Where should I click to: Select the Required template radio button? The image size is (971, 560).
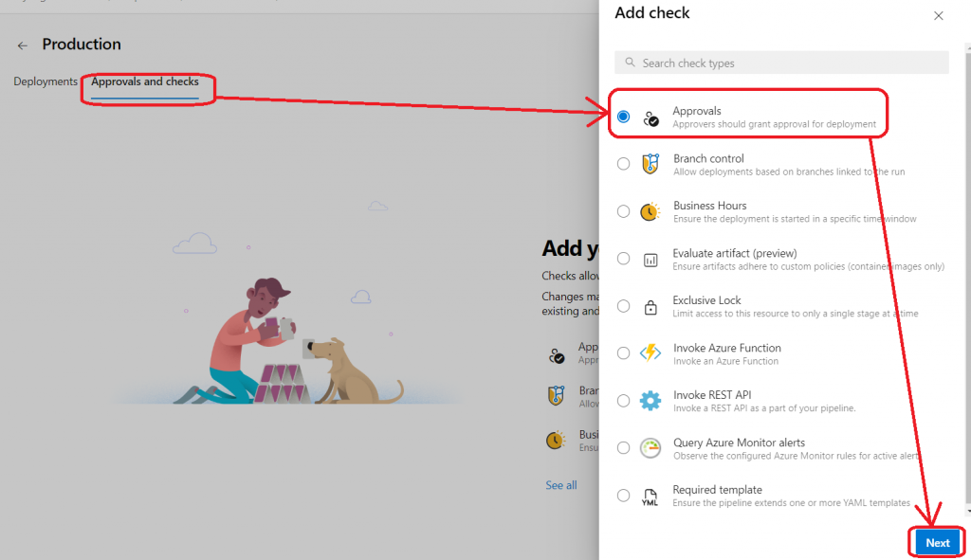624,496
